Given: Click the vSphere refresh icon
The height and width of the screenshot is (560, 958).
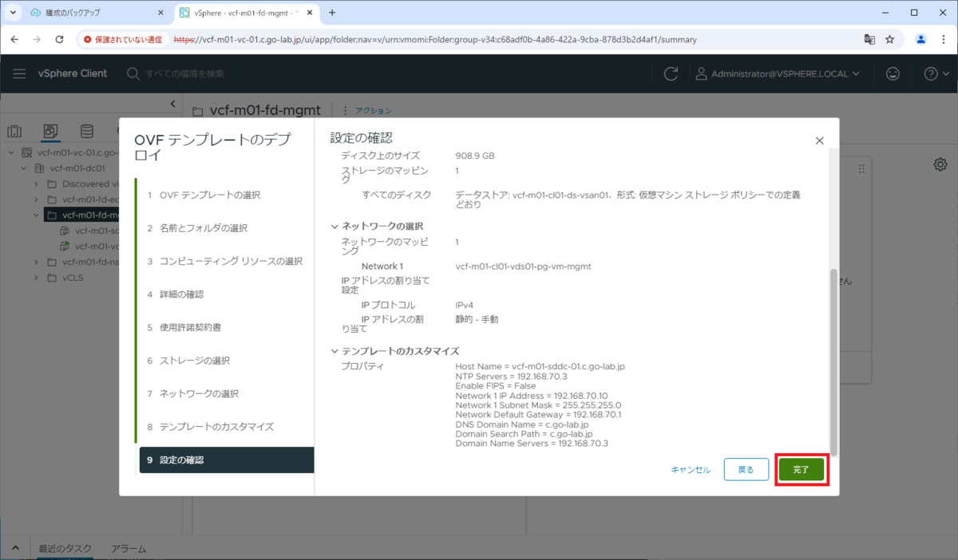Looking at the screenshot, I should tap(671, 73).
